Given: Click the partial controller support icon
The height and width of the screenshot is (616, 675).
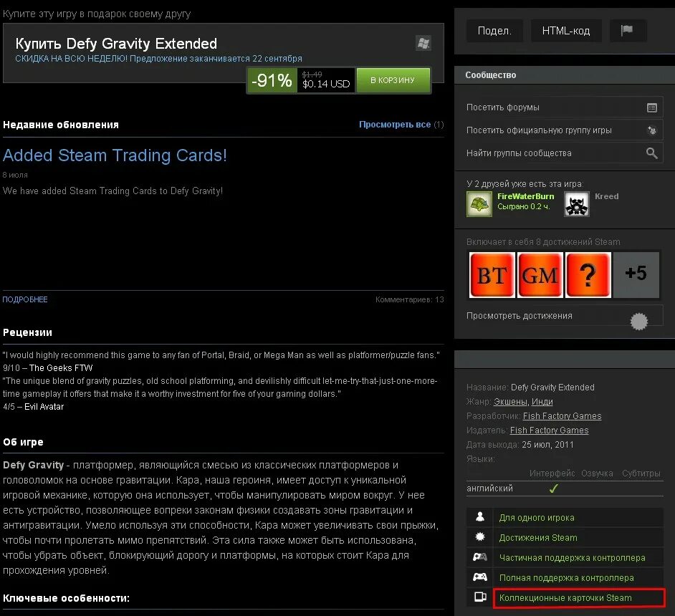Looking at the screenshot, I should click(480, 557).
